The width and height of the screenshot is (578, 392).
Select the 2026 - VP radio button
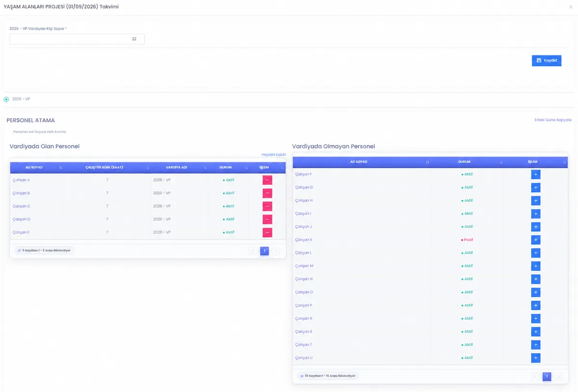coord(6,99)
